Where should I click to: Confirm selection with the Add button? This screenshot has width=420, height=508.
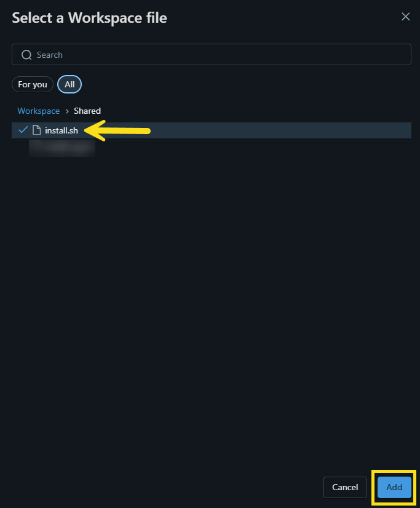[394, 487]
